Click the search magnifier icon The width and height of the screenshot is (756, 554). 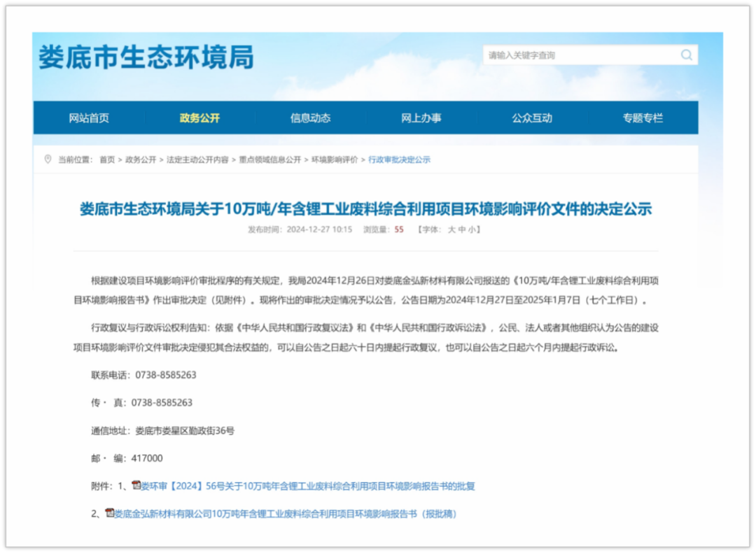click(x=686, y=55)
